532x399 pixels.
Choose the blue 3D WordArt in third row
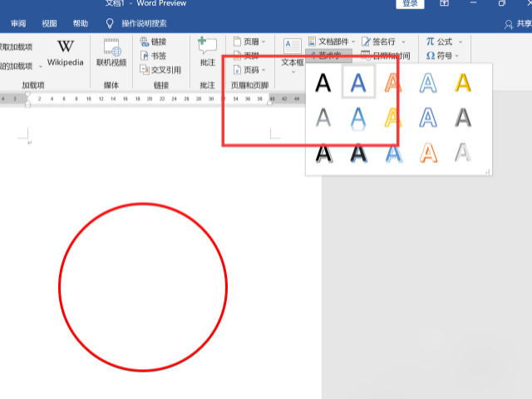[x=393, y=153]
